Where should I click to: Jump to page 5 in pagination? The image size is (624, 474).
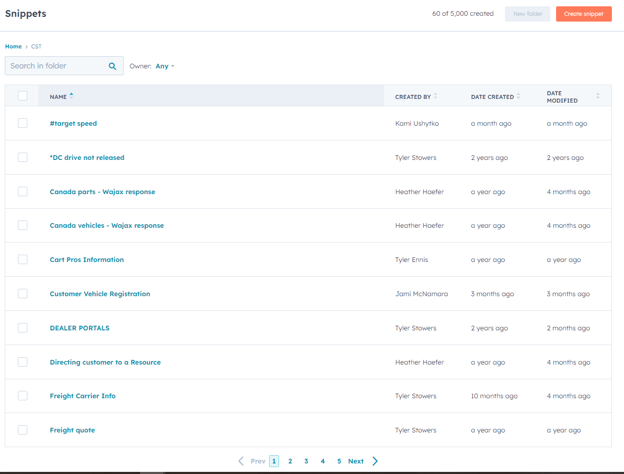[339, 461]
